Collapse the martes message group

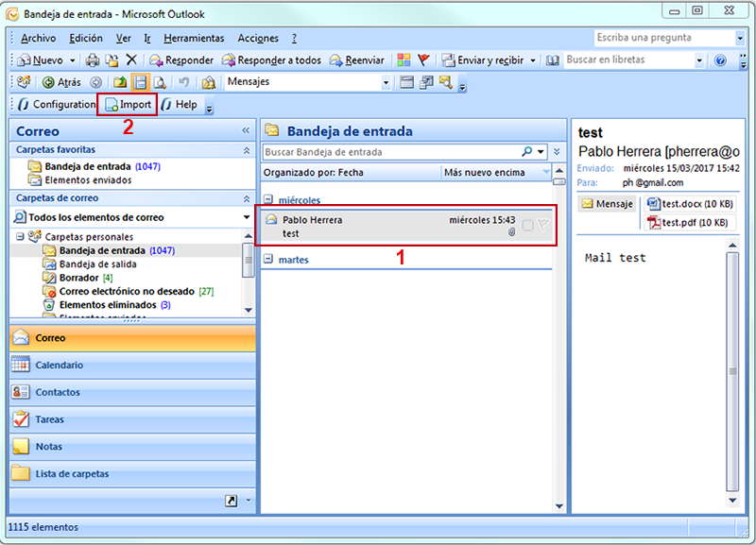tap(268, 259)
